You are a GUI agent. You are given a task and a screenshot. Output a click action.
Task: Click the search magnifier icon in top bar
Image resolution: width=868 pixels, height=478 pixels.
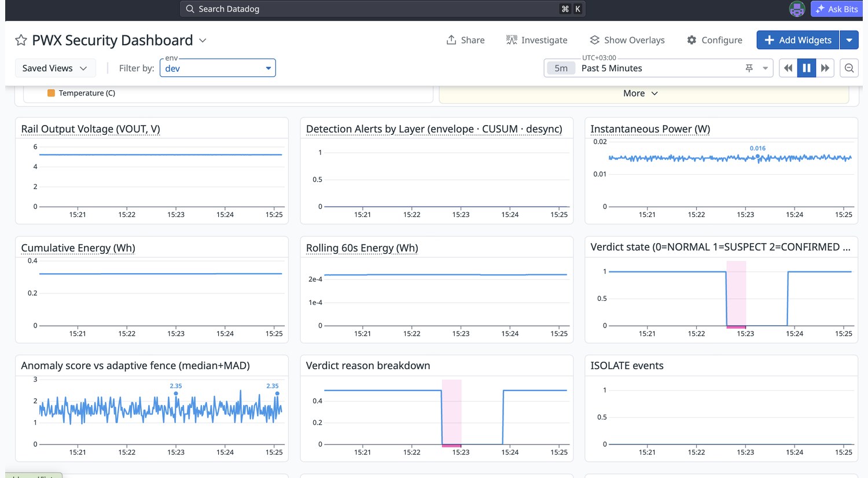pos(190,9)
